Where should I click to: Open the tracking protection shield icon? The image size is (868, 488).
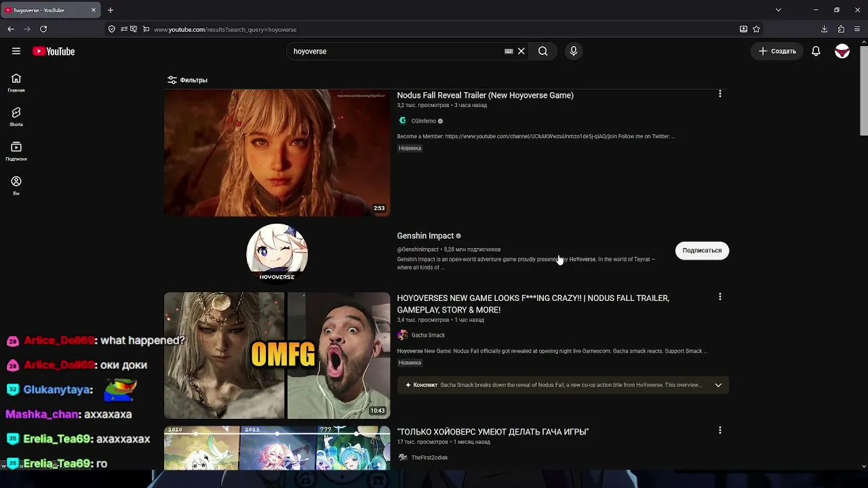[x=111, y=29]
